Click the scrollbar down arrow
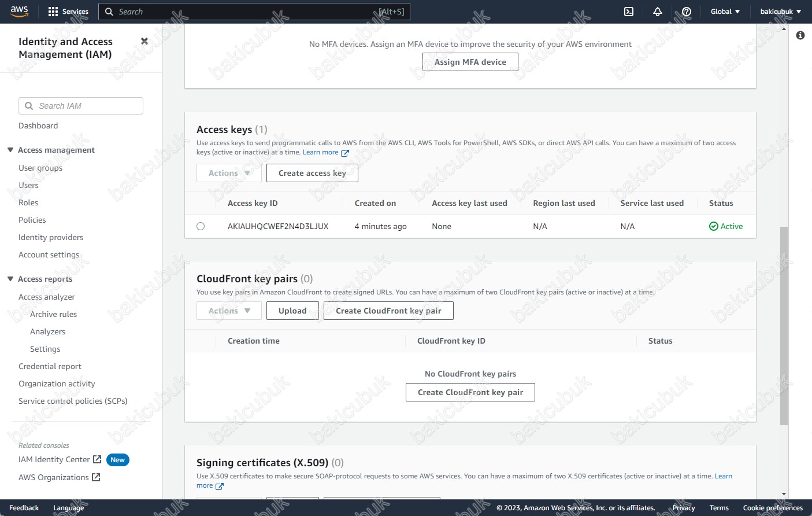 pyautogui.click(x=784, y=494)
